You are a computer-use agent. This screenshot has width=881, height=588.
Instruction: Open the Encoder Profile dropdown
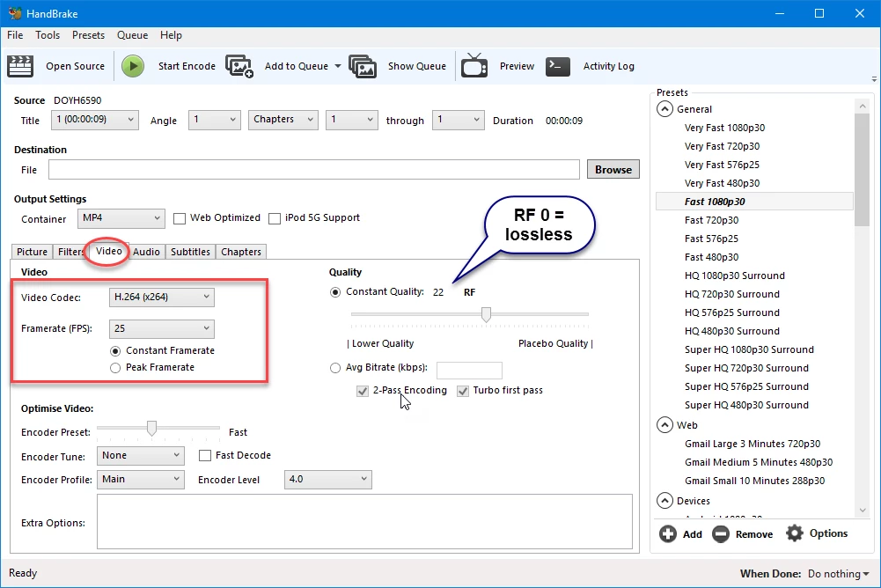(x=141, y=479)
